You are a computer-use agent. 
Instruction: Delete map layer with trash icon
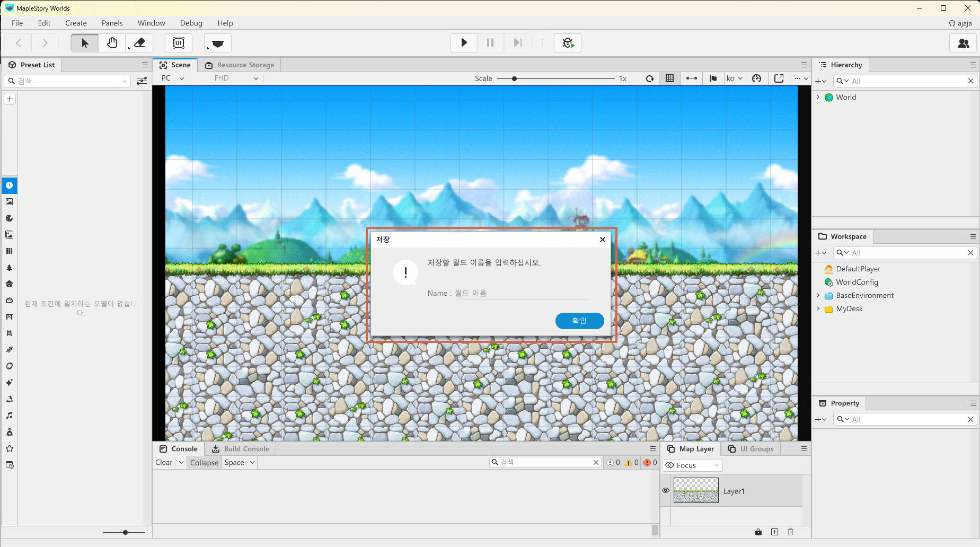[790, 532]
